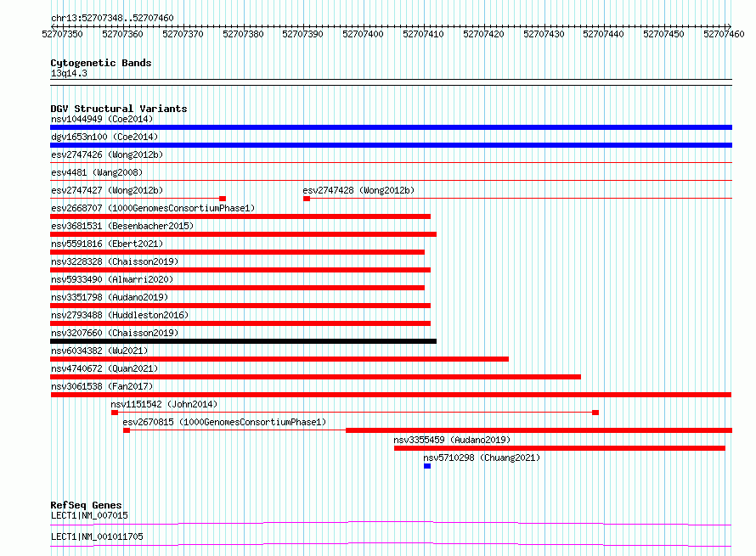Click ruler position 52707440
This screenshot has height=556, width=756.
coord(603,34)
